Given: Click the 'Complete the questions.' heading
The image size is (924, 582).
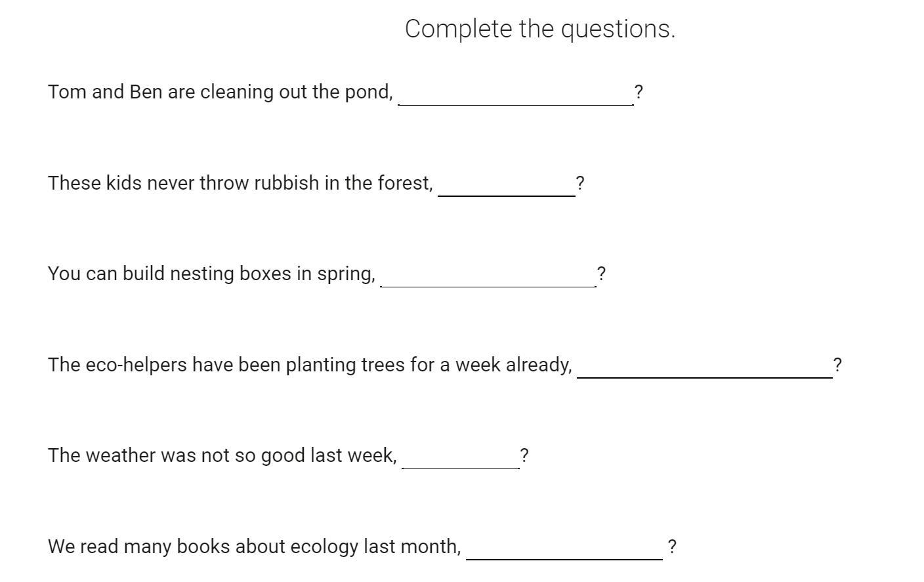Looking at the screenshot, I should (x=540, y=29).
